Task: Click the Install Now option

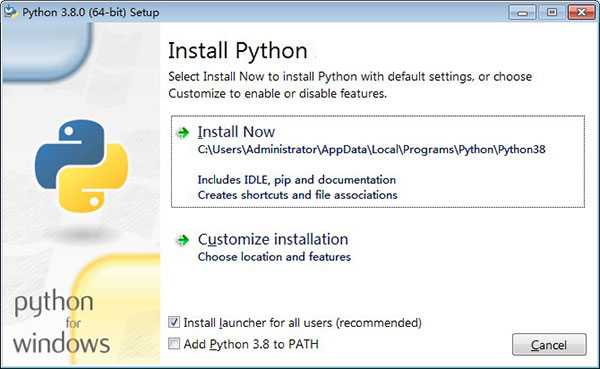Action: click(378, 162)
